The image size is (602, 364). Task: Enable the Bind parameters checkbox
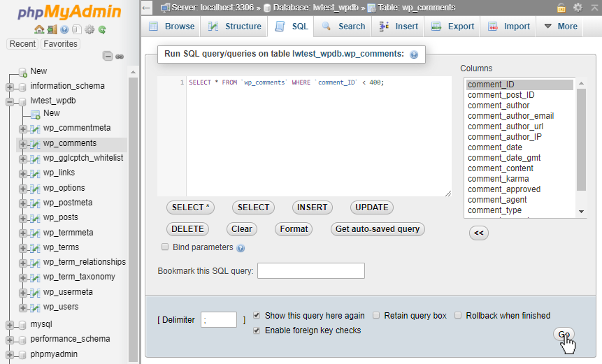coord(165,247)
